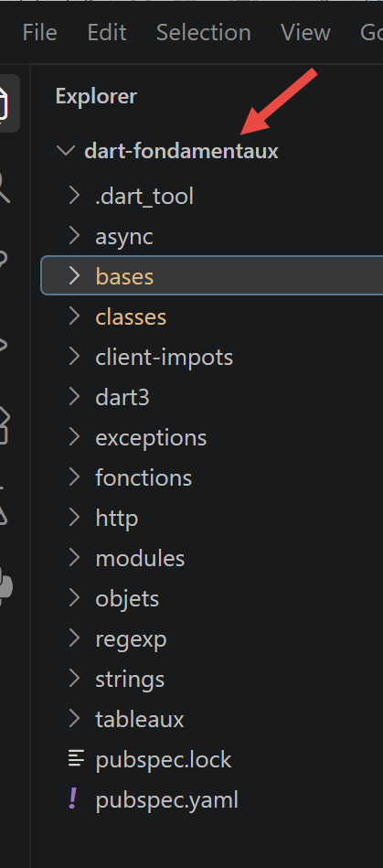Select the dart3 folder label
383x868 pixels.
[122, 398]
